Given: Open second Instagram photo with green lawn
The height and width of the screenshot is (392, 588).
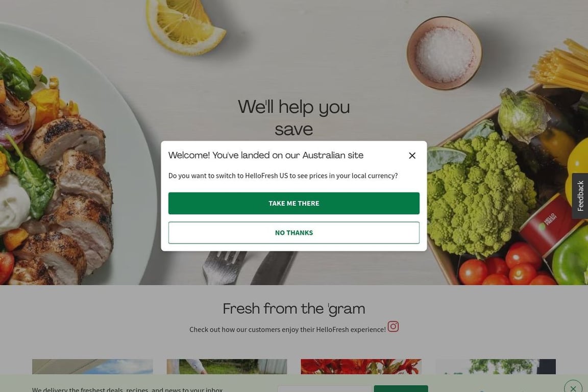Looking at the screenshot, I should (227, 366).
